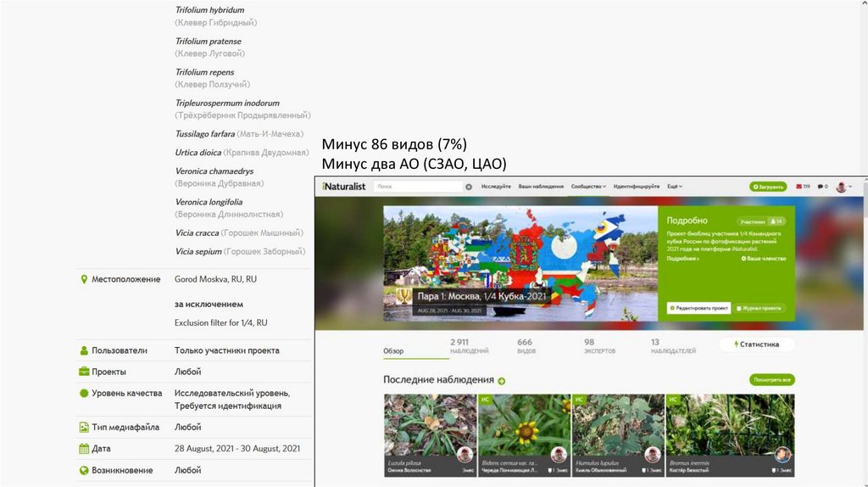Click the Статистика button

(757, 344)
